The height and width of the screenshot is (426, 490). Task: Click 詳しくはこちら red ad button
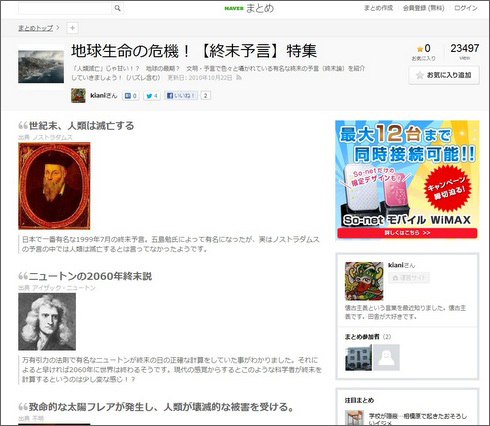[407, 233]
